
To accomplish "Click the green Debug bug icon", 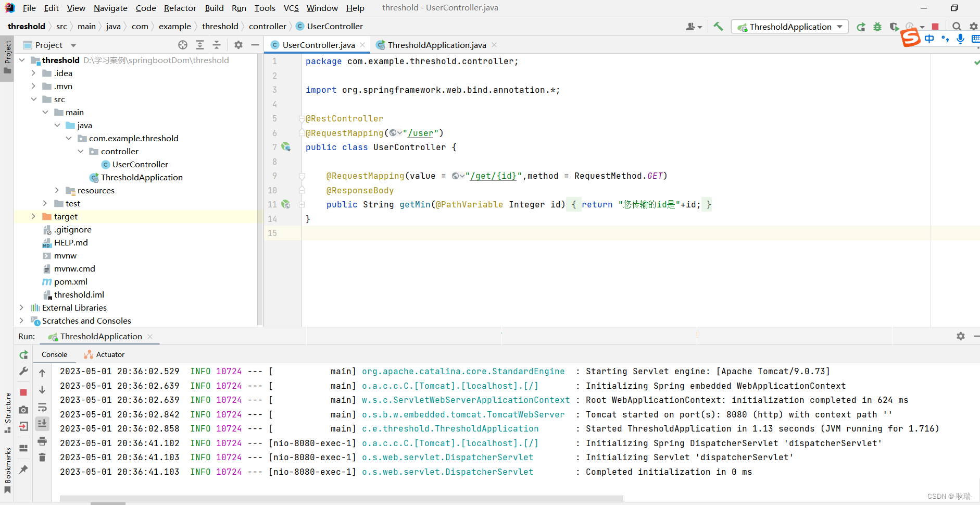I will click(x=877, y=27).
